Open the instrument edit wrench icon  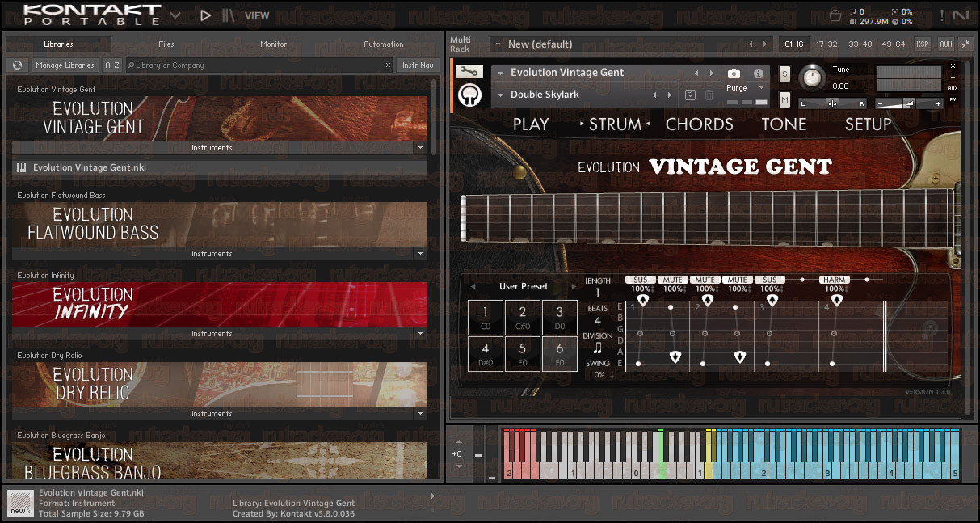tap(469, 72)
